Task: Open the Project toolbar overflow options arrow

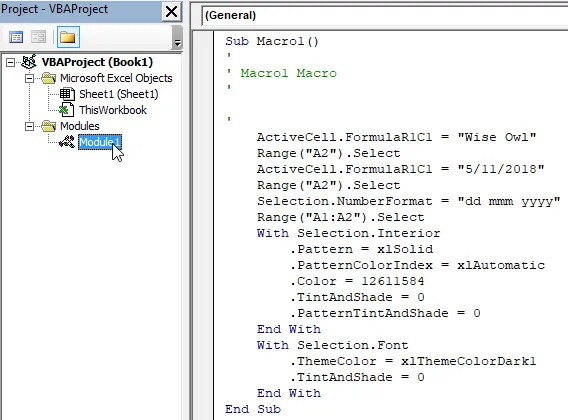Action: 177,38
